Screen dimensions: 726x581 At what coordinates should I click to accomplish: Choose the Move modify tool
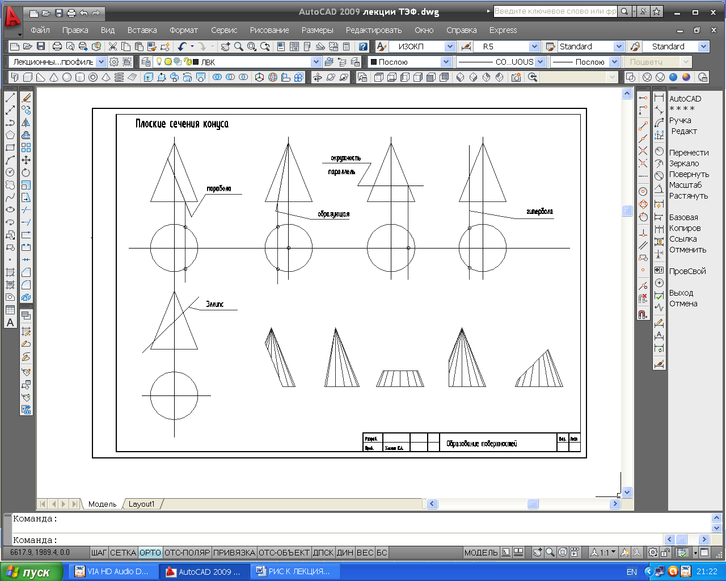click(26, 159)
